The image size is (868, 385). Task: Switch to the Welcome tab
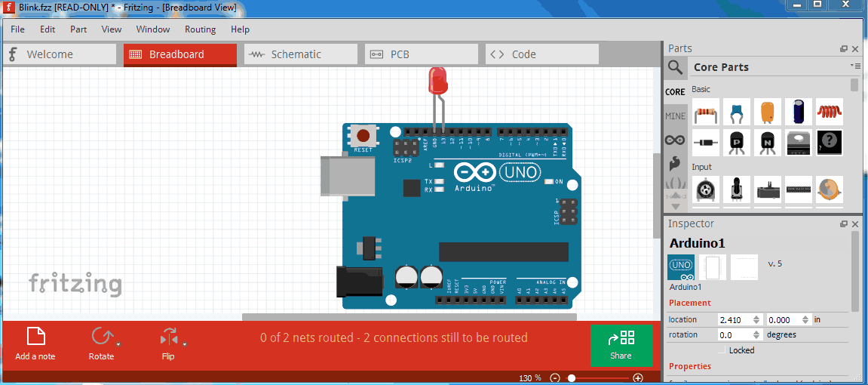(x=60, y=54)
